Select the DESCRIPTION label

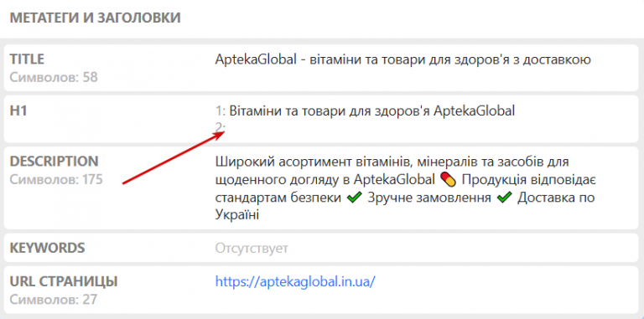click(55, 162)
